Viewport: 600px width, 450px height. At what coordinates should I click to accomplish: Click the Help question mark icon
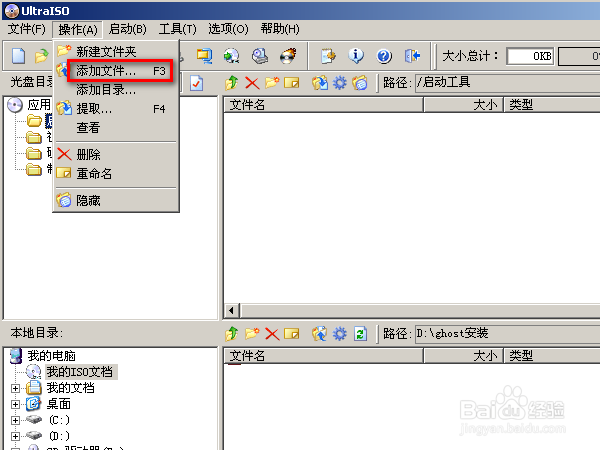click(x=384, y=56)
